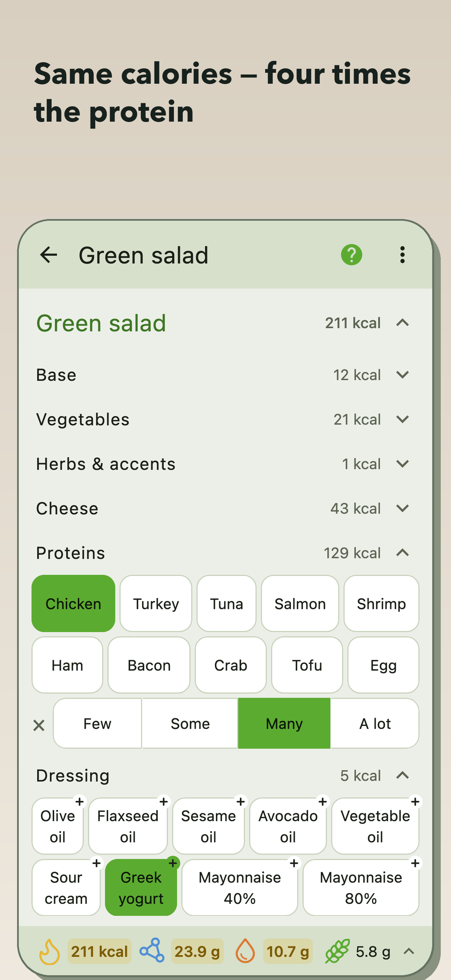The width and height of the screenshot is (451, 980).
Task: Deselect the Chicken protein chip
Action: tap(73, 603)
